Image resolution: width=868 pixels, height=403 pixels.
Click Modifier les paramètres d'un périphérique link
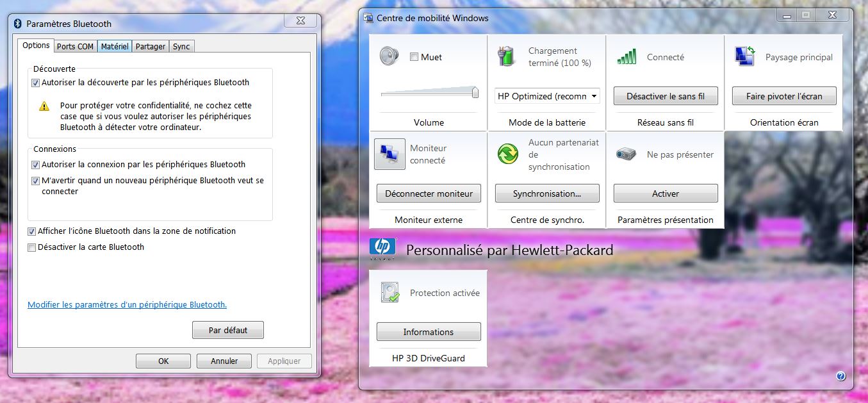(x=127, y=305)
